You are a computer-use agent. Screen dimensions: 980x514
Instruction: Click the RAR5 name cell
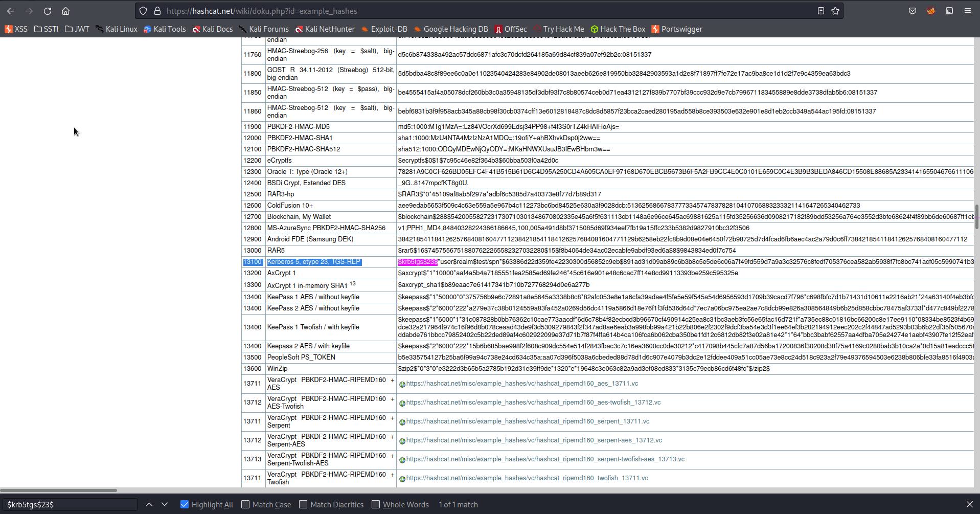(331, 251)
